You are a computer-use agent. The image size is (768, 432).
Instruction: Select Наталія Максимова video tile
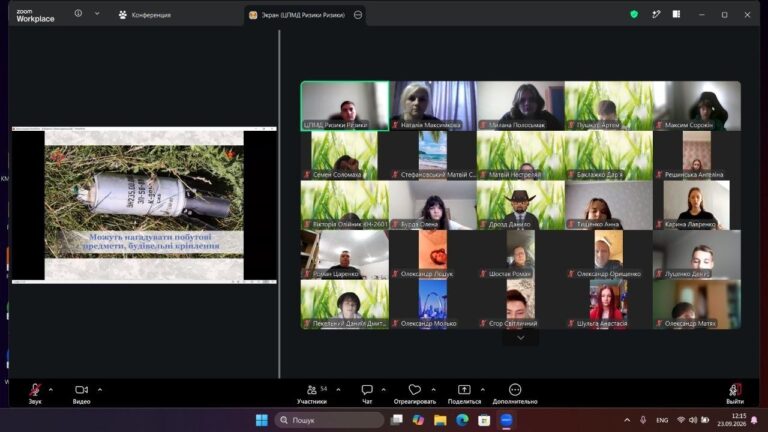[x=433, y=106]
